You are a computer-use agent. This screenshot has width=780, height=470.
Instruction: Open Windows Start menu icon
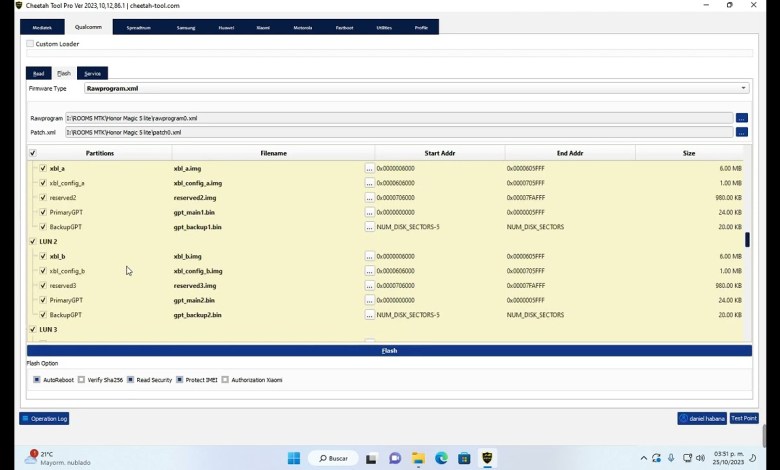294,458
